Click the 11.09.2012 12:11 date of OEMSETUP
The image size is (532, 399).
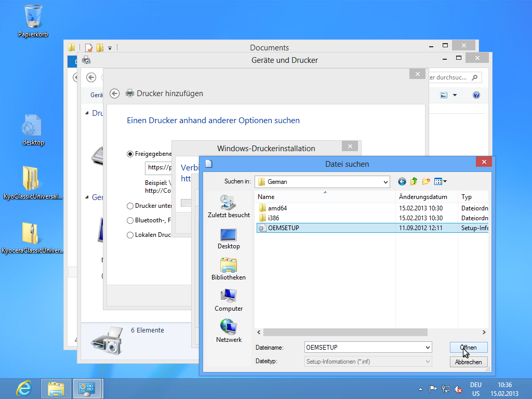(421, 228)
